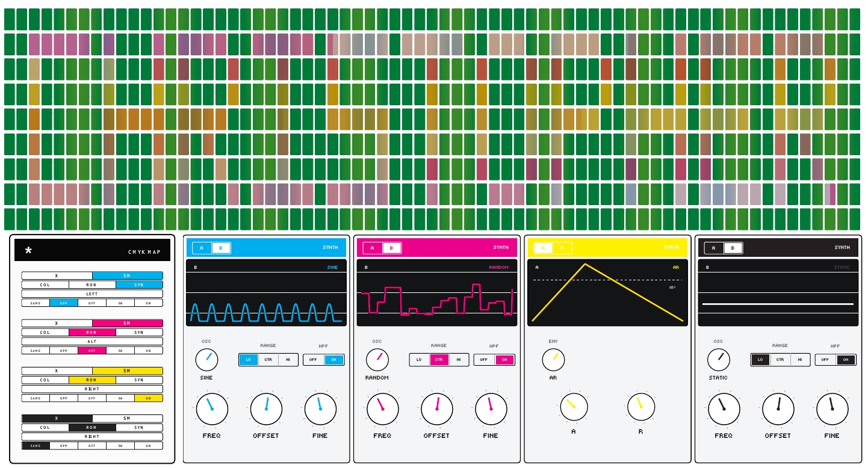Select B in the yellow synth A/B switch

[562, 248]
